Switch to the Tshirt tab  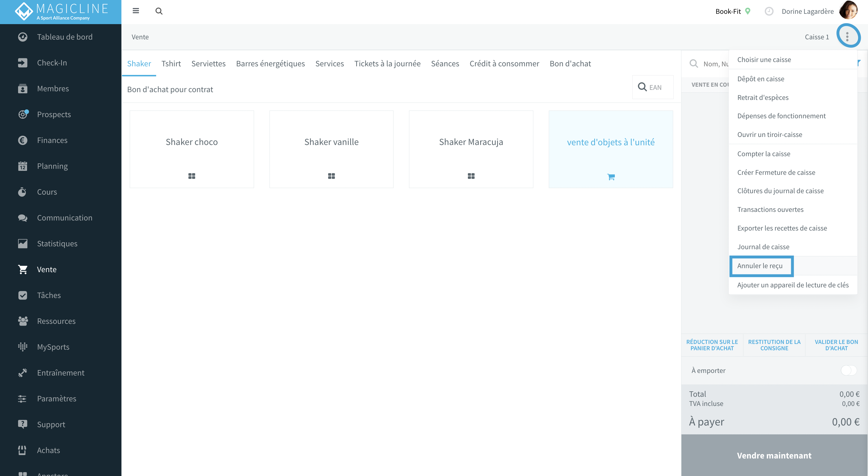click(171, 64)
